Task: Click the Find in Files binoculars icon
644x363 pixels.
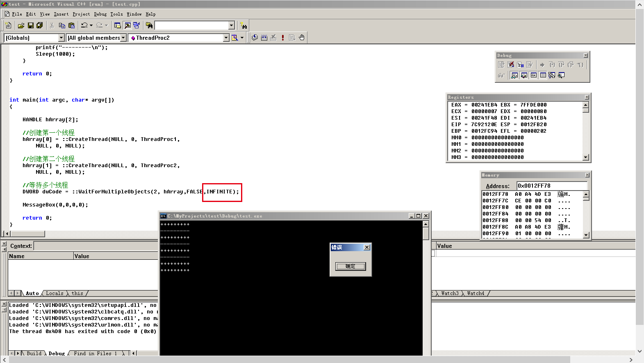Action: [149, 25]
